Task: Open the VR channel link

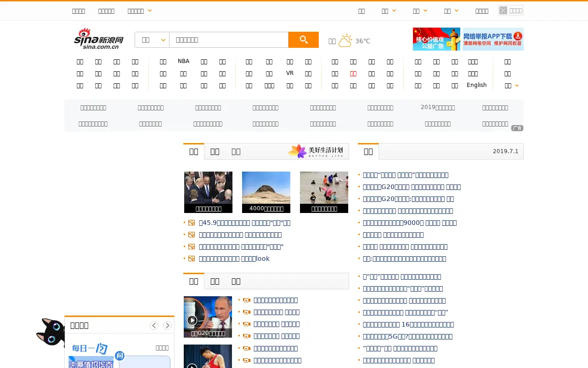Action: tap(290, 73)
